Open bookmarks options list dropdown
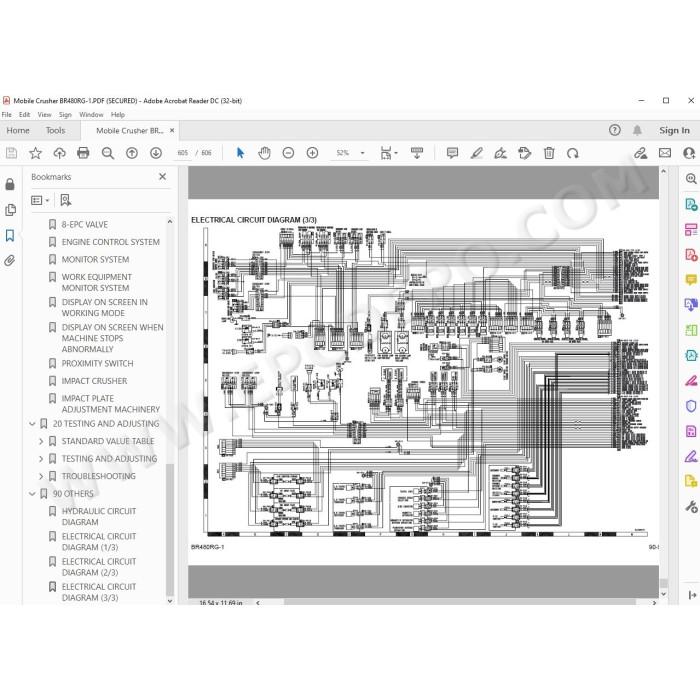 [x=40, y=200]
